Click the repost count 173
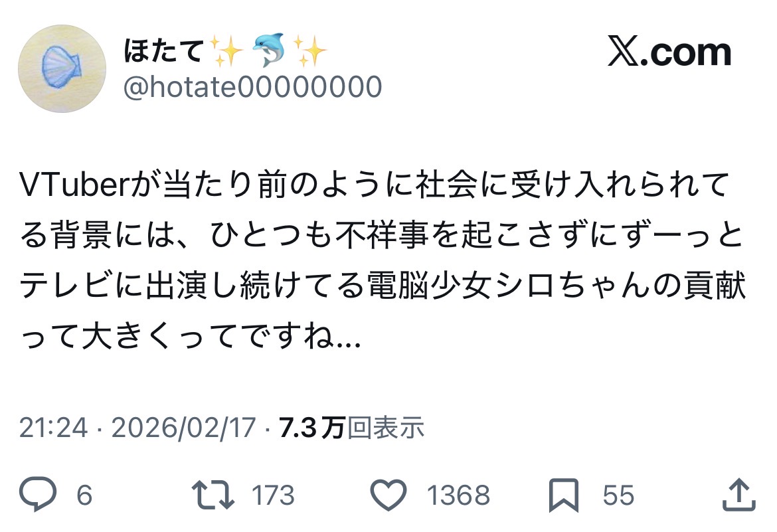This screenshot has height=532, width=777. coord(273,495)
